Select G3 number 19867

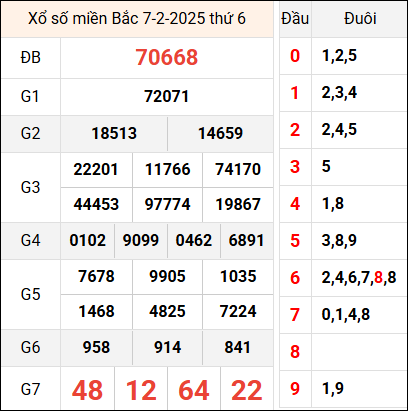pos(238,204)
